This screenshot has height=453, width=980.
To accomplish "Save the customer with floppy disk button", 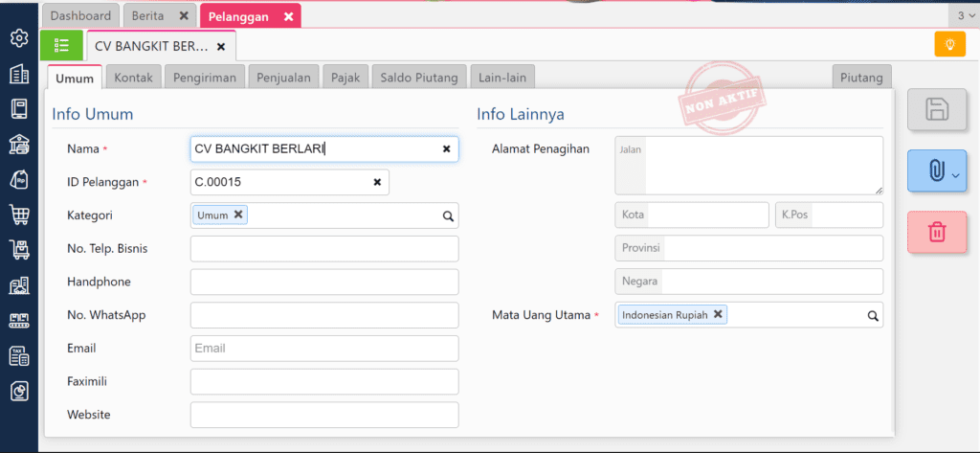I will [937, 109].
